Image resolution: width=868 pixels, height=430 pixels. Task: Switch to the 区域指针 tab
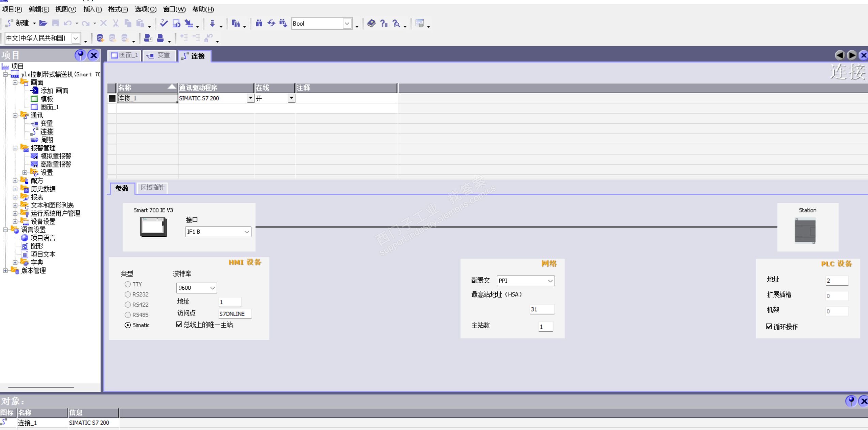pyautogui.click(x=152, y=188)
